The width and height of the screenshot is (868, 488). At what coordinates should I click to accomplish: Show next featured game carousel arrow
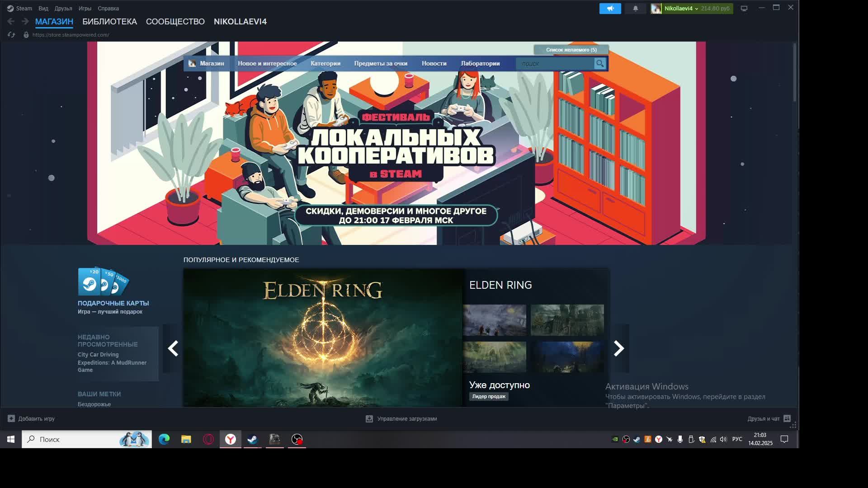click(x=619, y=348)
